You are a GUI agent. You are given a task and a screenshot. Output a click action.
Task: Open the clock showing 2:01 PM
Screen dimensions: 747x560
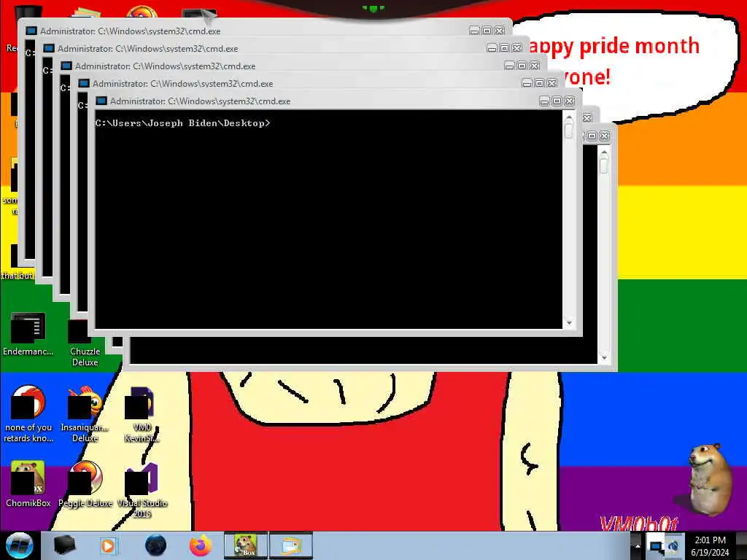click(710, 546)
